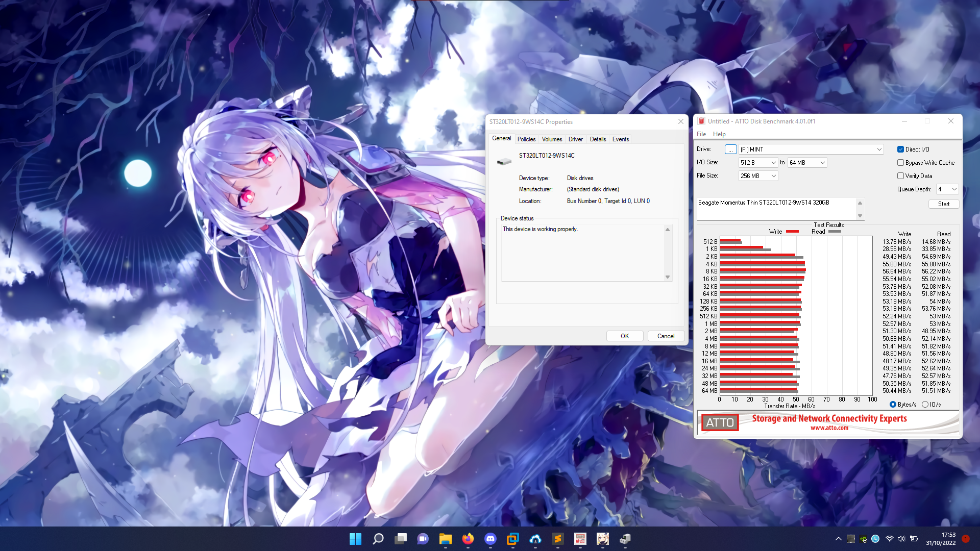Start the ATTO benchmark
Viewport: 980px width, 551px height.
[x=943, y=204]
